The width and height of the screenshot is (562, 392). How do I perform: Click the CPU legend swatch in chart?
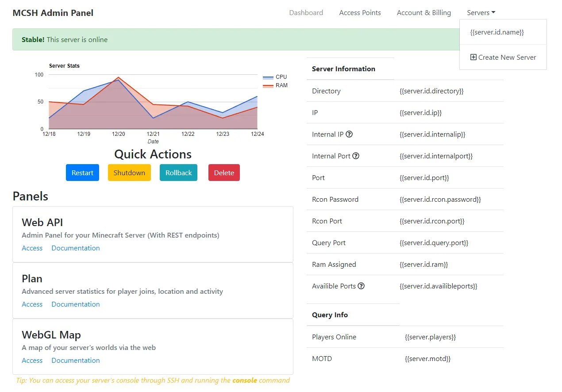tap(268, 77)
